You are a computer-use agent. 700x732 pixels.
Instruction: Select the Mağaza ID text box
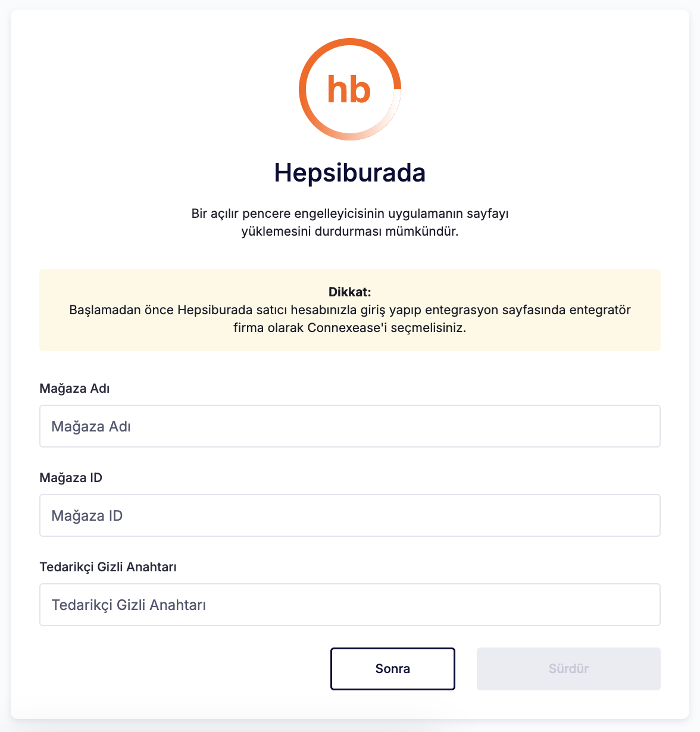pos(350,515)
